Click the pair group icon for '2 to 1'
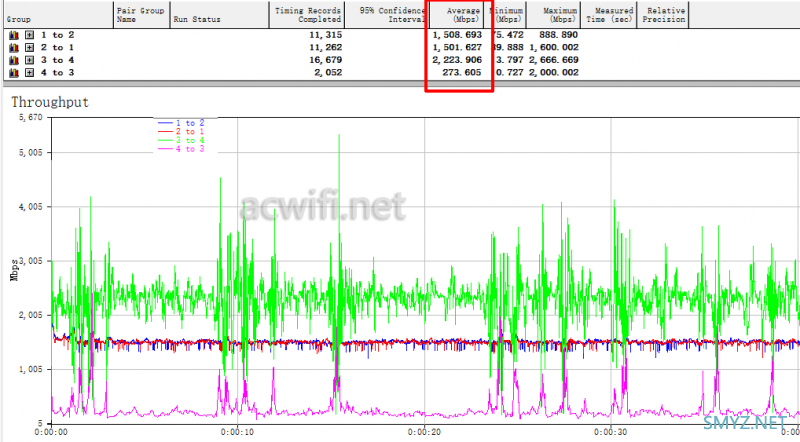The height and width of the screenshot is (442, 800). pyautogui.click(x=14, y=47)
